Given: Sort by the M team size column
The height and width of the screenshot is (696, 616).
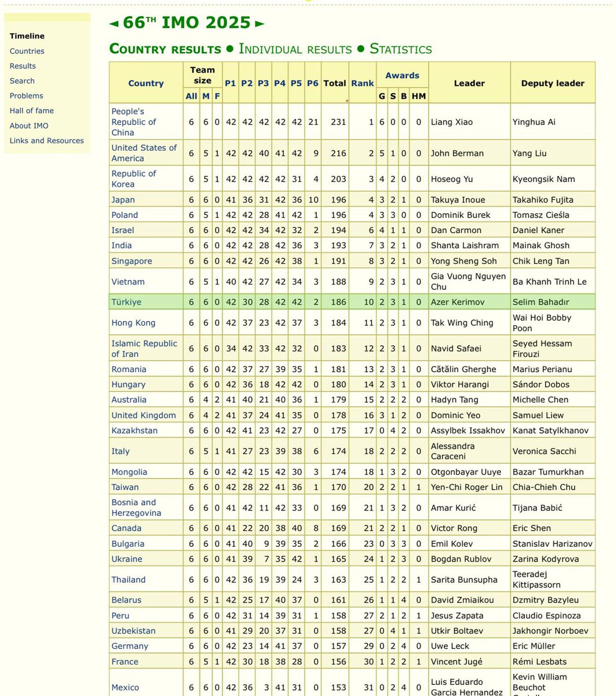Looking at the screenshot, I should pyautogui.click(x=205, y=96).
